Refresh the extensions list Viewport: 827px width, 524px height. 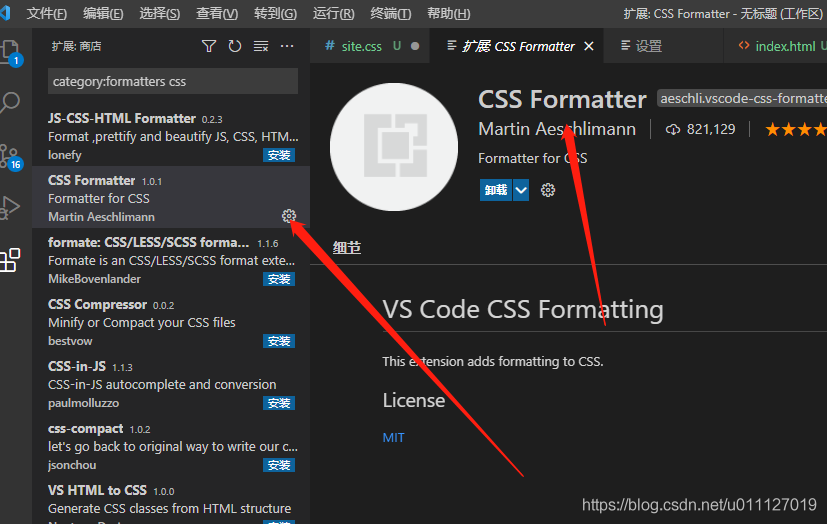pyautogui.click(x=235, y=46)
